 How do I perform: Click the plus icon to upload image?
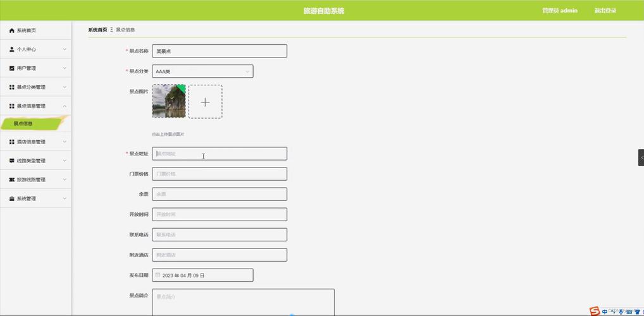(x=205, y=102)
